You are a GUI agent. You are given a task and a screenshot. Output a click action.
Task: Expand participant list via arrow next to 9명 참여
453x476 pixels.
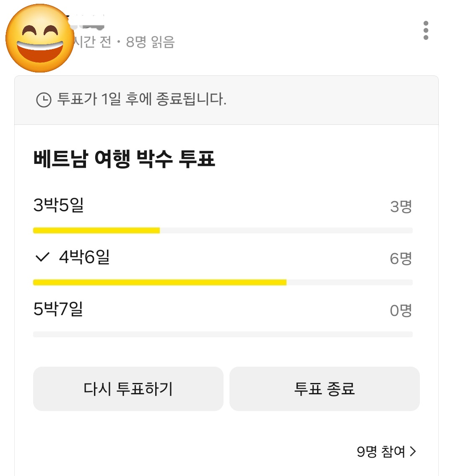click(x=413, y=451)
